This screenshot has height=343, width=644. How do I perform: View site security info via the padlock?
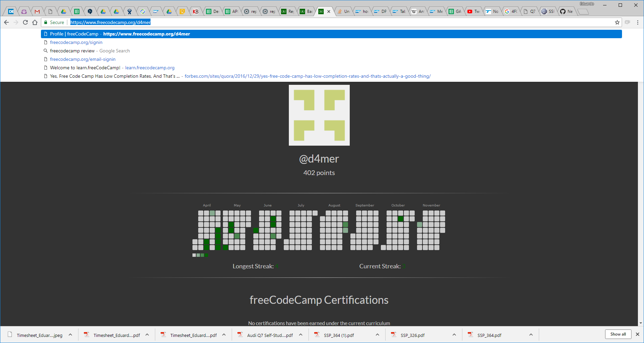click(46, 22)
